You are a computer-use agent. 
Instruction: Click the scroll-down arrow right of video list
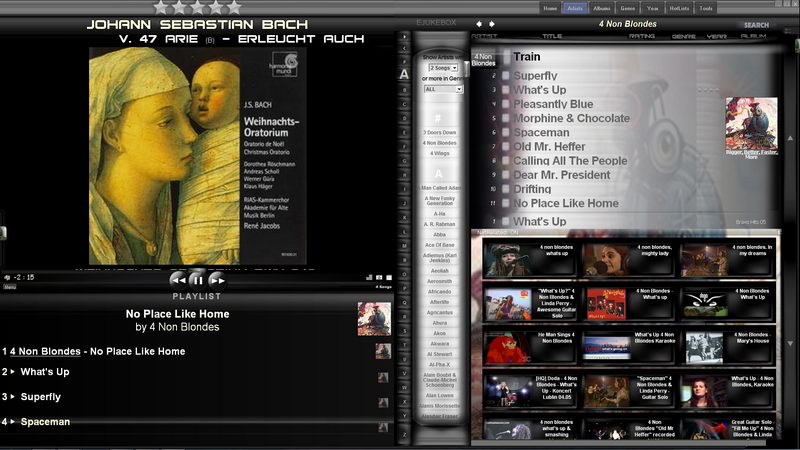click(x=790, y=344)
